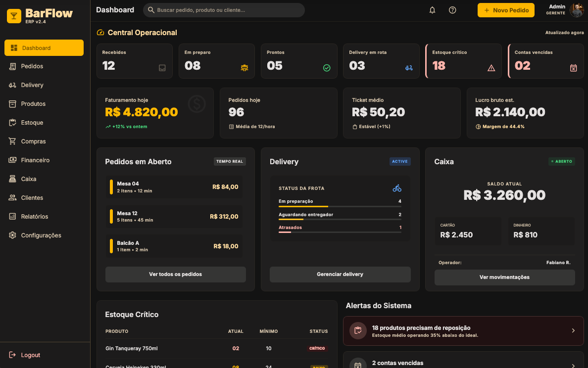Click the warning triangle in Estoque crítico card
This screenshot has height=368, width=588.
pos(491,68)
